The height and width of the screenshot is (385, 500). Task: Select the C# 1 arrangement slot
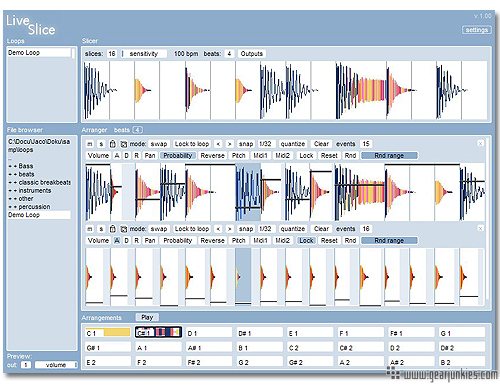click(x=158, y=332)
